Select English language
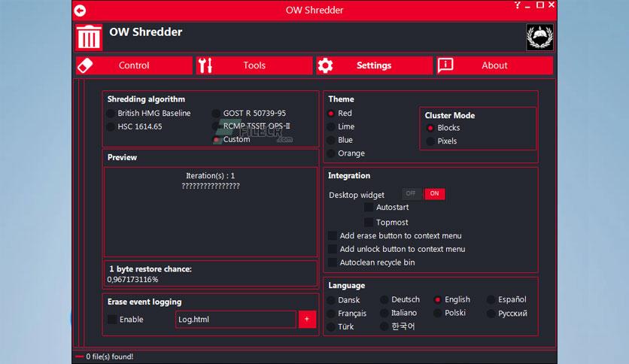 tap(452, 300)
